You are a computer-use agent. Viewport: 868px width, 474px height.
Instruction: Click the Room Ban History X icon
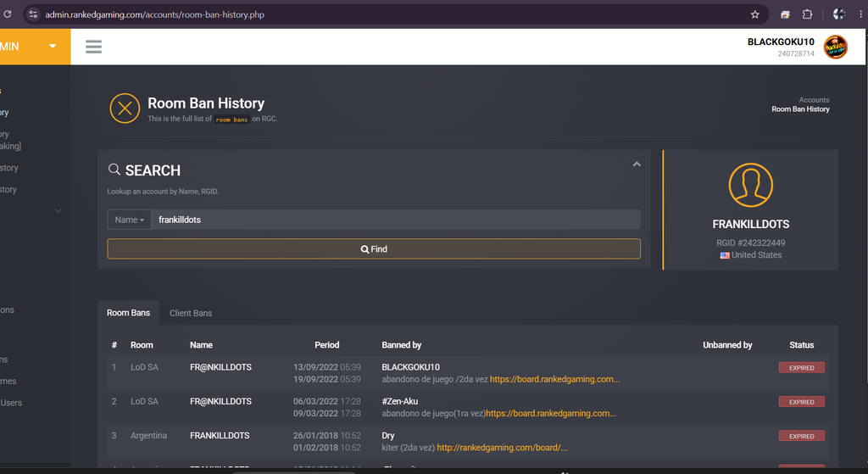pos(125,108)
